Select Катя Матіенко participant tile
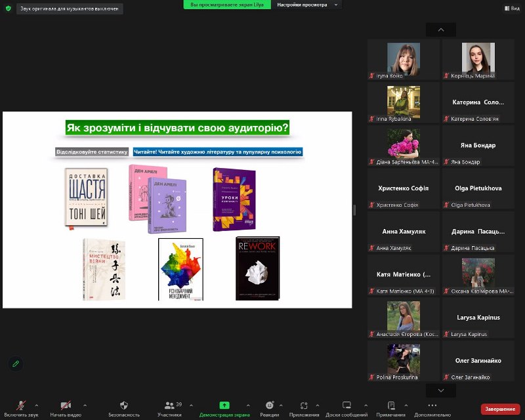This screenshot has height=420, width=525. (x=404, y=275)
